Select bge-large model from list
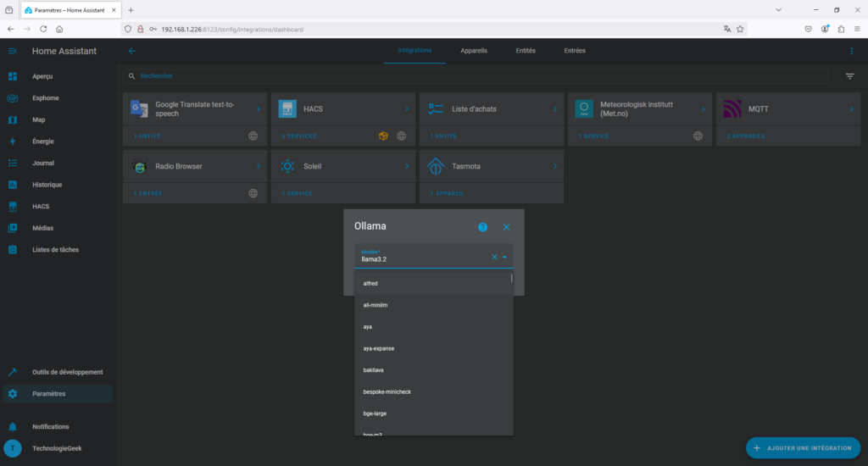 click(434, 413)
